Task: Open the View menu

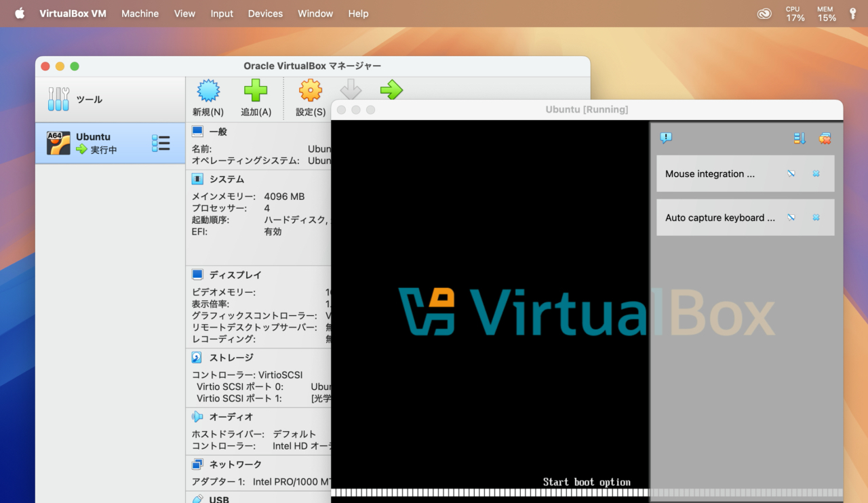Action: pos(184,14)
